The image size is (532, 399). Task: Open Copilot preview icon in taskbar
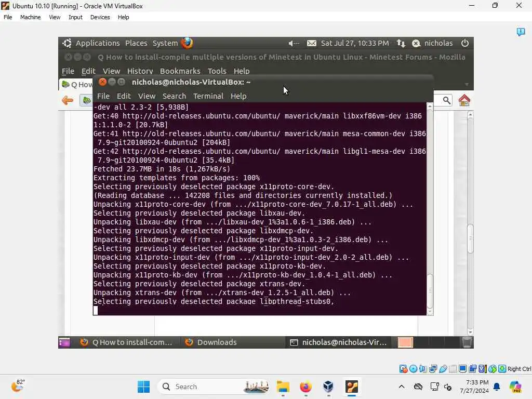pos(515,387)
